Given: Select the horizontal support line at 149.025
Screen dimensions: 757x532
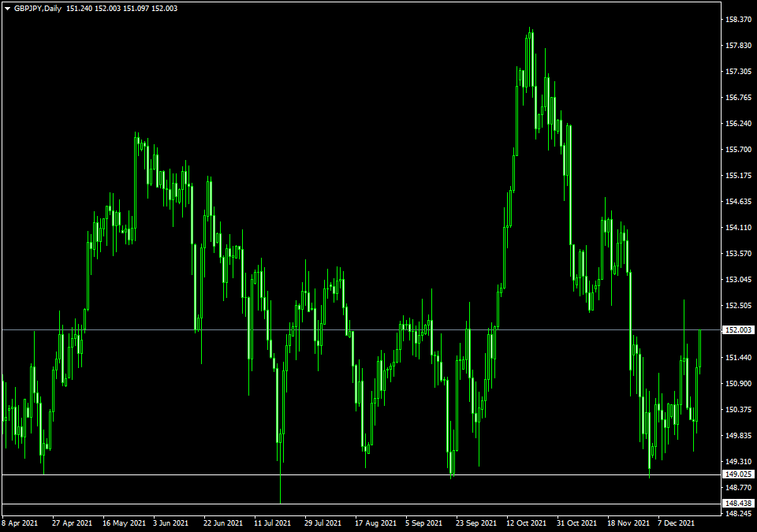Looking at the screenshot, I should tap(361, 474).
